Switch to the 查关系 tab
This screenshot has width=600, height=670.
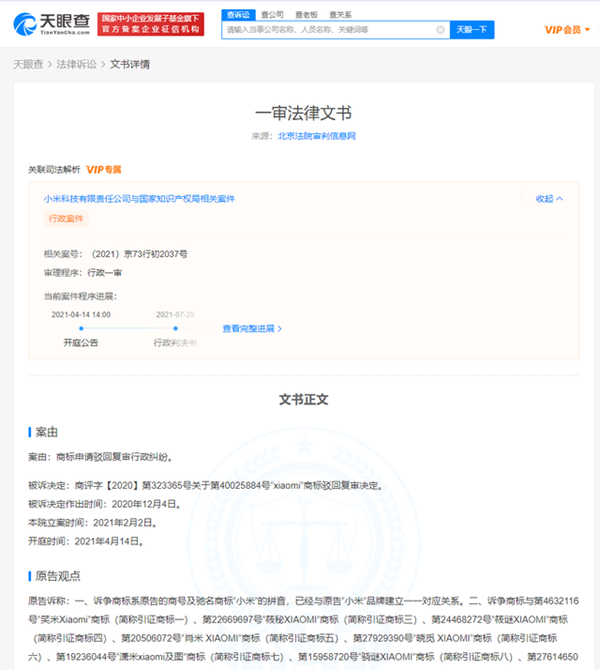pos(341,15)
